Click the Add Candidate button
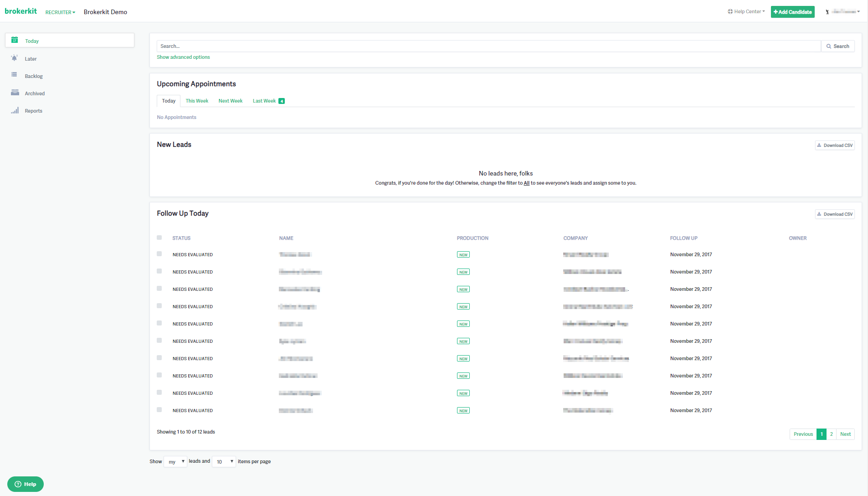 pyautogui.click(x=792, y=12)
